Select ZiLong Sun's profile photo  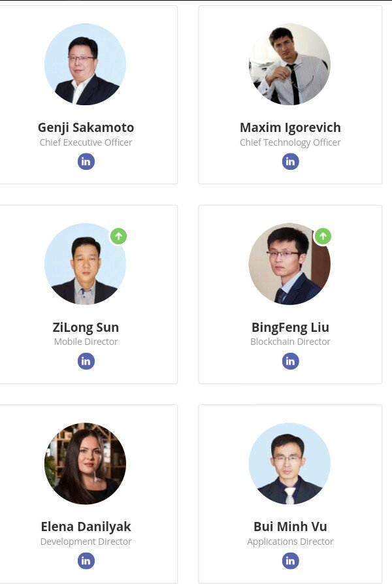coord(85,265)
